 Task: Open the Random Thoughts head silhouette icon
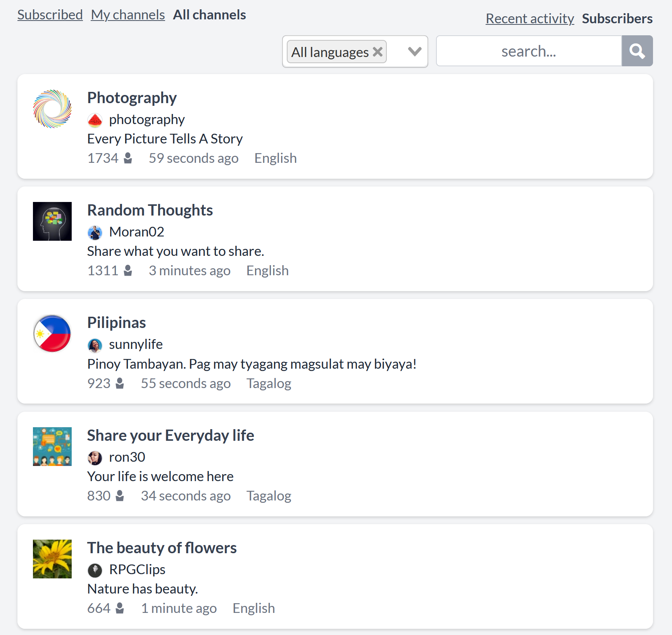[52, 221]
